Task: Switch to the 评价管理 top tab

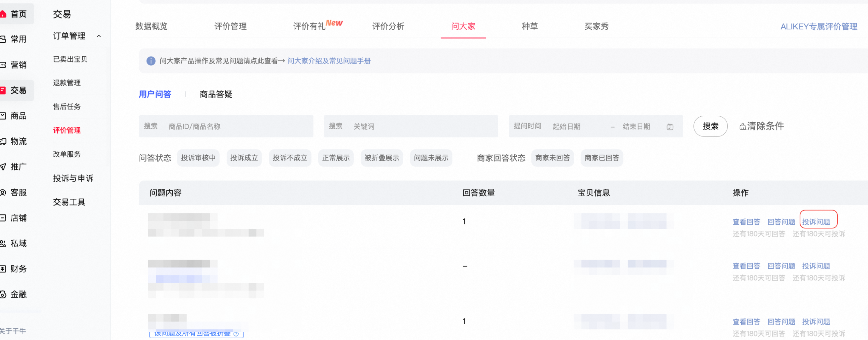Action: (230, 26)
